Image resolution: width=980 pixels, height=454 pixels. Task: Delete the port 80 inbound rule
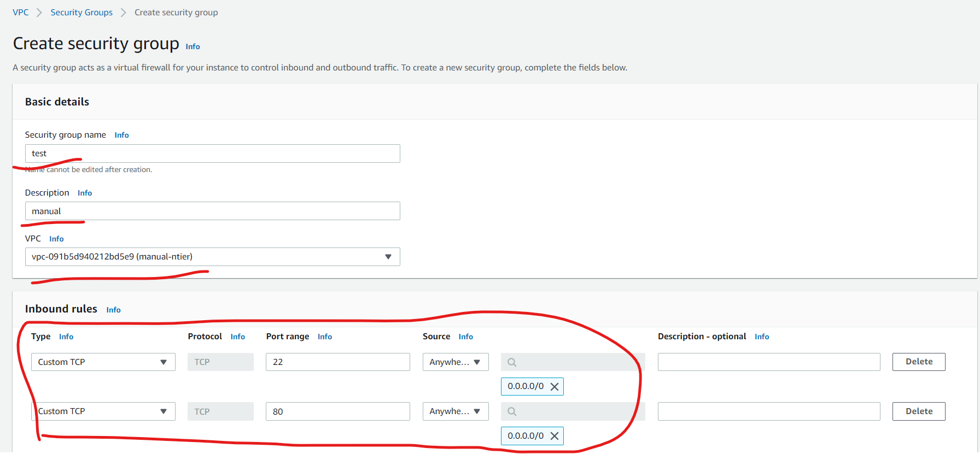coord(919,411)
